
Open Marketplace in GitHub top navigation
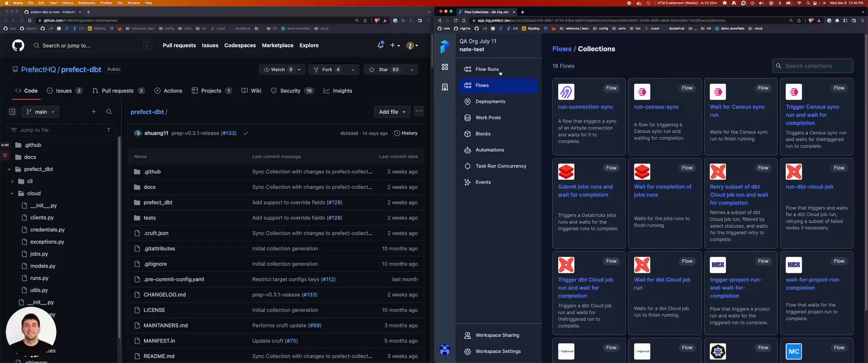(x=278, y=45)
